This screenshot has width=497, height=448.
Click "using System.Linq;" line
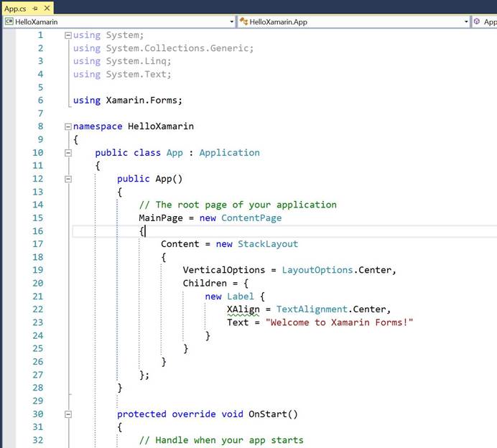[x=122, y=61]
